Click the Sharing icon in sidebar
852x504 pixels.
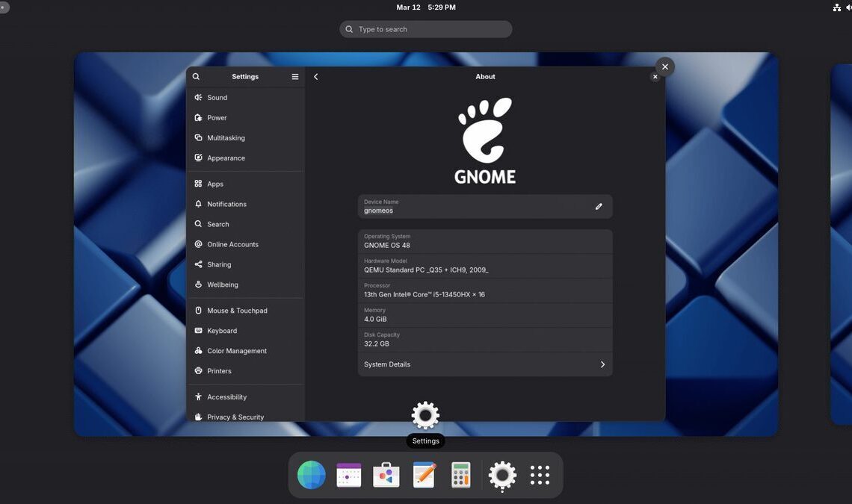pos(198,264)
